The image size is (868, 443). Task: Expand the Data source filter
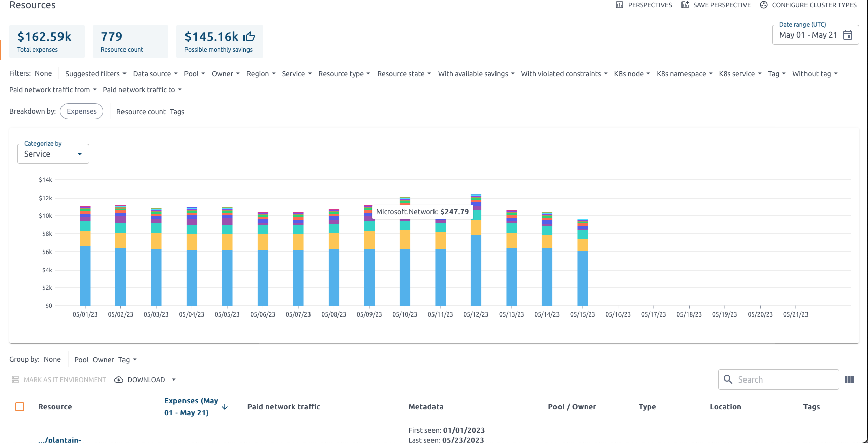pos(155,74)
